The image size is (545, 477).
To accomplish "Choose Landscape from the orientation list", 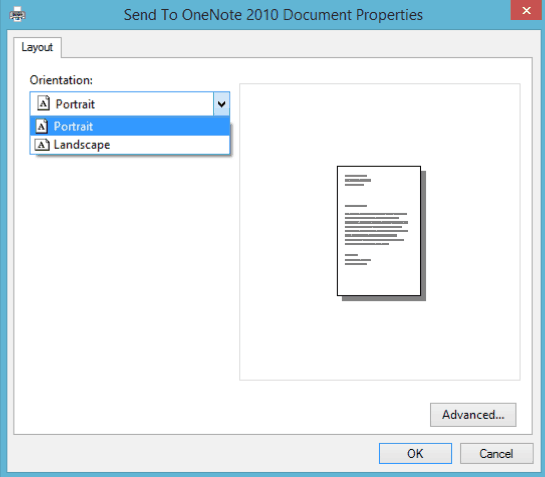I will 130,145.
